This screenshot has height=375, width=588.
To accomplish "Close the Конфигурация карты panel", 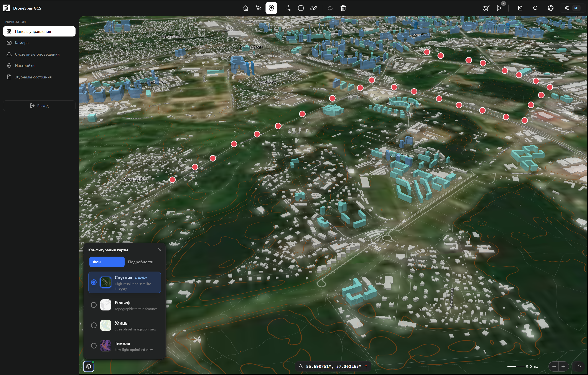I will pyautogui.click(x=160, y=250).
